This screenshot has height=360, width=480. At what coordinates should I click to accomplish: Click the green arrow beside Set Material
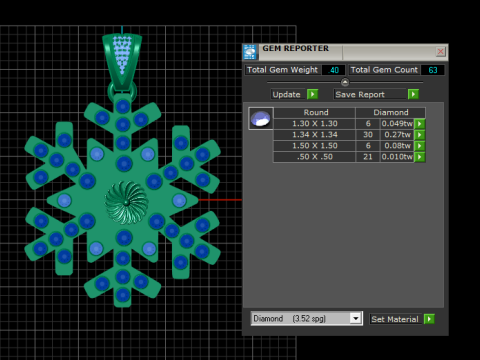[x=429, y=319]
